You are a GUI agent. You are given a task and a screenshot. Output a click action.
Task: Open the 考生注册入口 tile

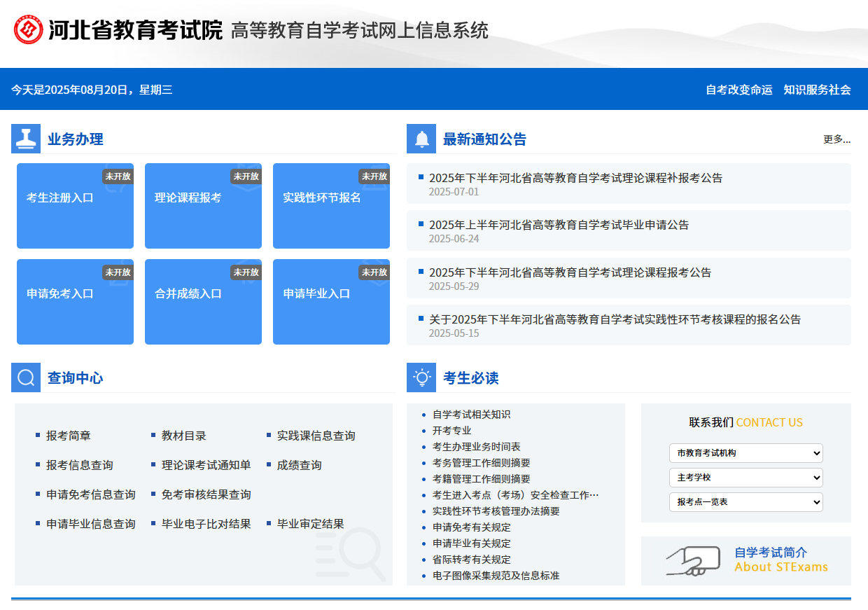tap(75, 206)
